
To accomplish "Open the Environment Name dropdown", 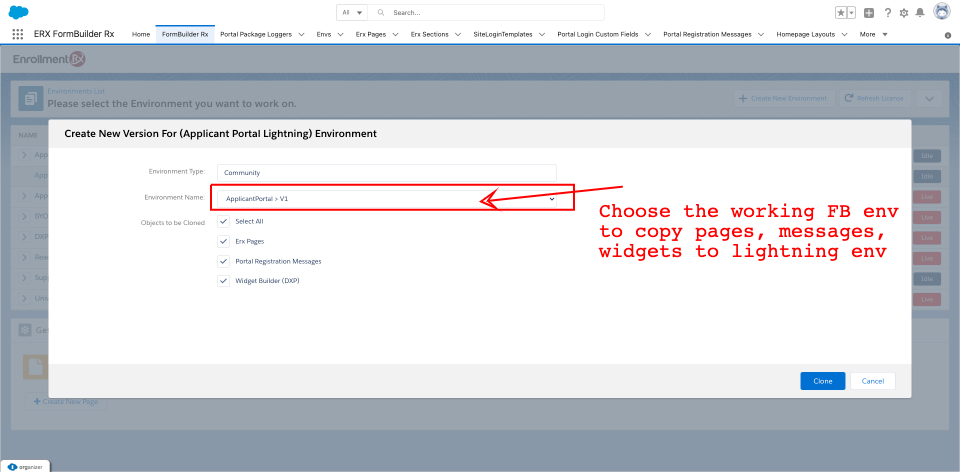I will pyautogui.click(x=388, y=199).
